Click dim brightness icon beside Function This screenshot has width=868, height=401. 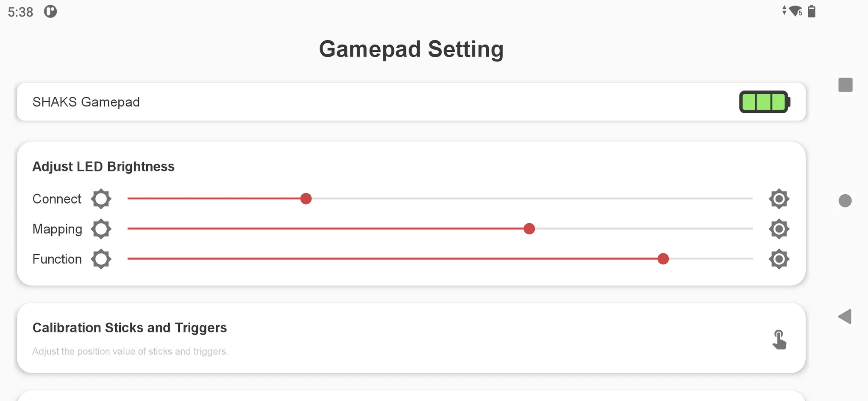pyautogui.click(x=101, y=259)
